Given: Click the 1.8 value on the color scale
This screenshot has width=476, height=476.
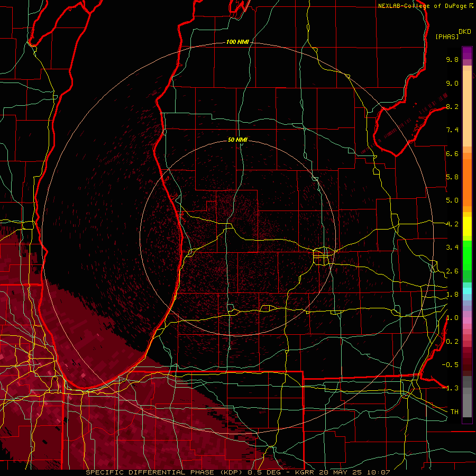Looking at the screenshot, I should coord(452,295).
